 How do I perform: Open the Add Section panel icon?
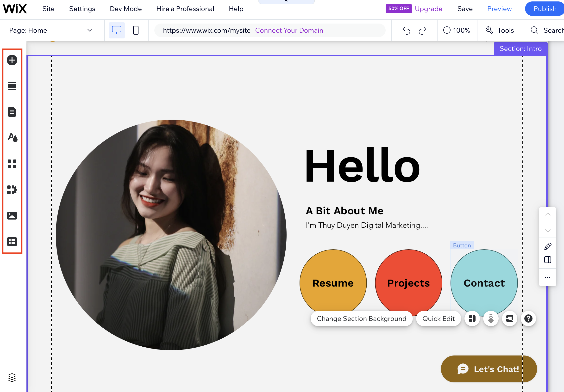[12, 86]
